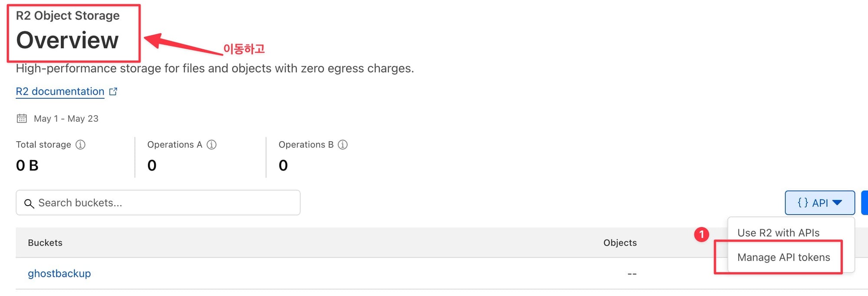Viewport: 868px width, 296px height.
Task: Open the May 1 - May 23 date range
Action: pyautogui.click(x=66, y=119)
